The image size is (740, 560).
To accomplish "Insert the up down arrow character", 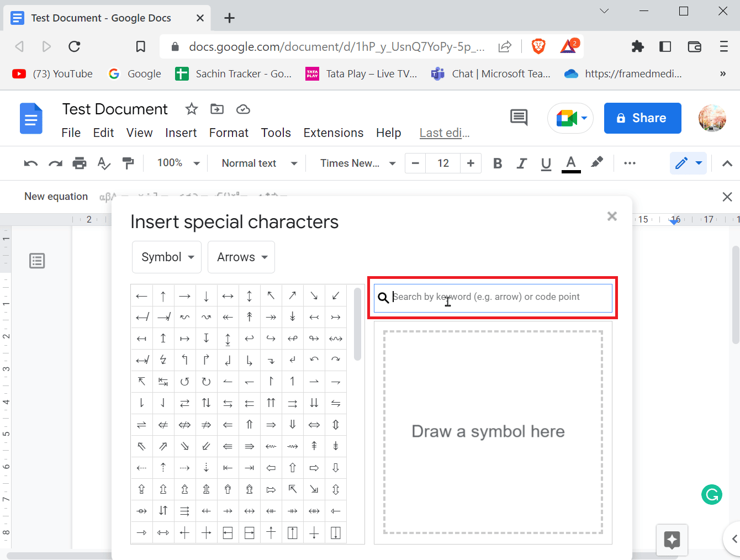I will click(249, 296).
